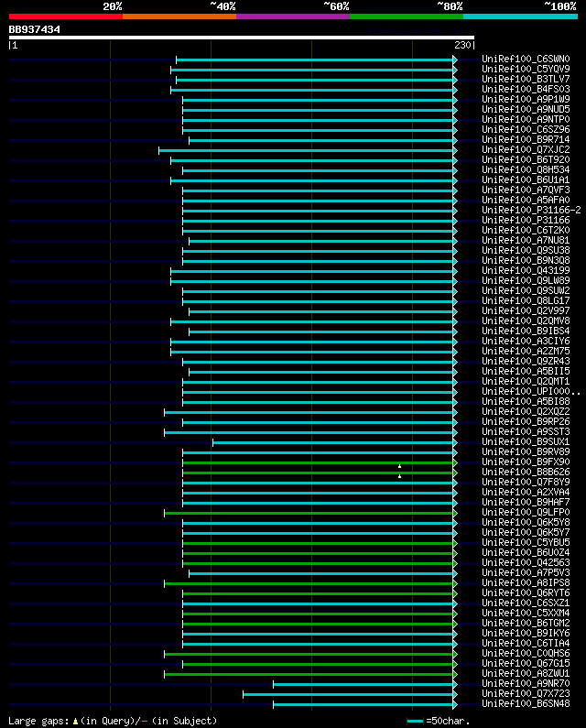
Task: Open hit UniRef100_A3CIY6
Action: 526,342
